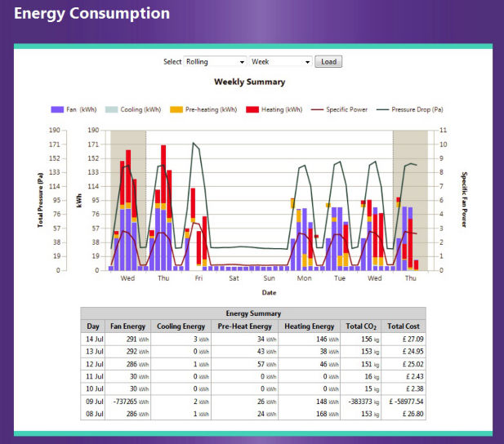
Task: Select the orange Pre-heating legend swatch
Action: (x=176, y=109)
